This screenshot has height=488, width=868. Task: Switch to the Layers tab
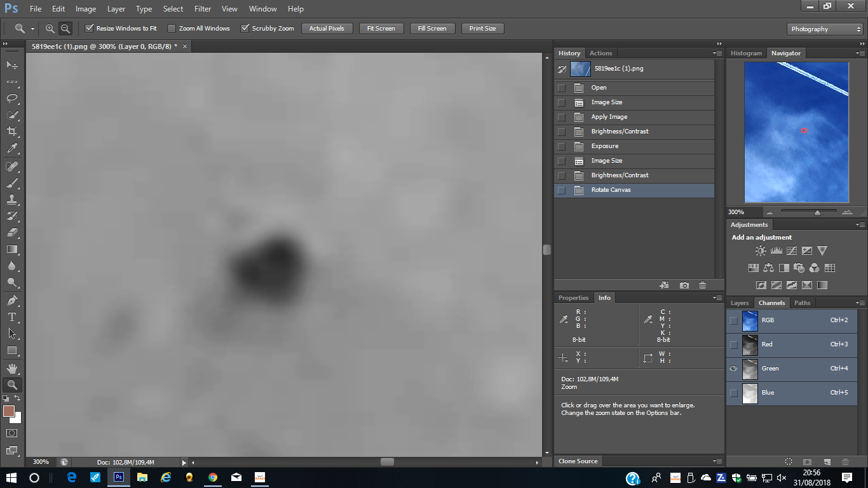click(x=739, y=303)
